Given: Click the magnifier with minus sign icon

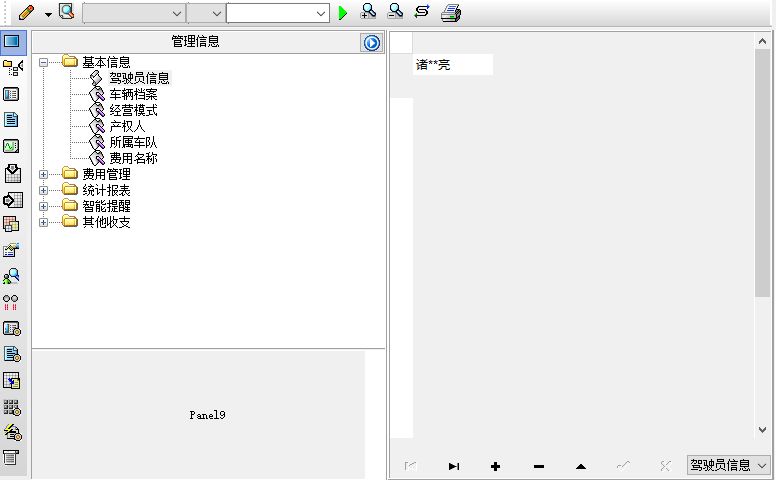Looking at the screenshot, I should pyautogui.click(x=395, y=11).
